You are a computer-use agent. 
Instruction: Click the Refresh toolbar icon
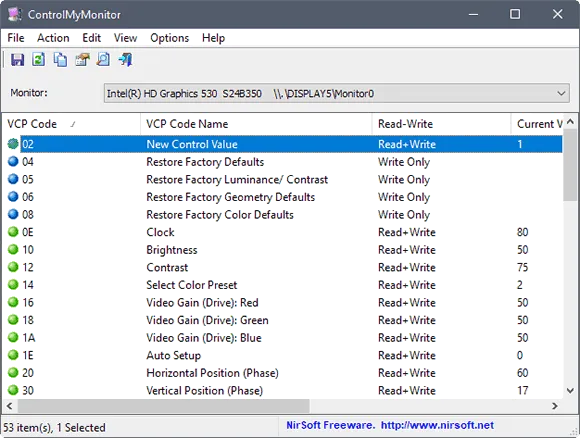[38, 59]
